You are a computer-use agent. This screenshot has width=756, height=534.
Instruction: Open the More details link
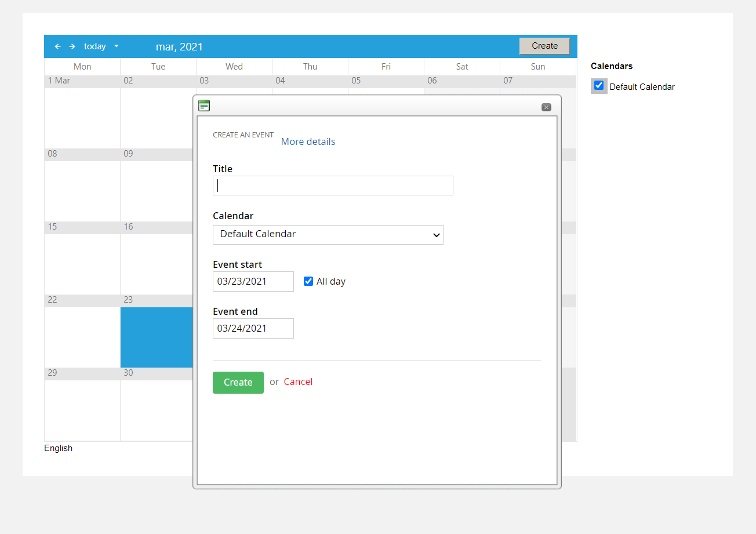coord(308,141)
